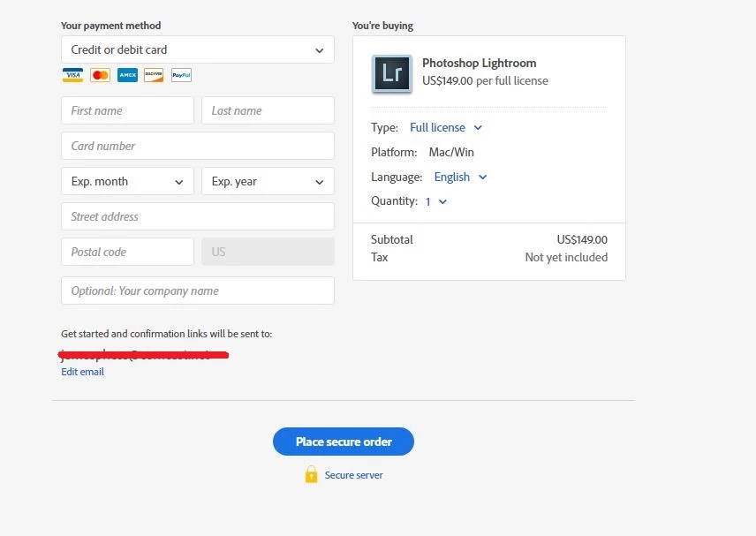756x536 pixels.
Task: Focus the Postal code field
Action: pyautogui.click(x=127, y=252)
